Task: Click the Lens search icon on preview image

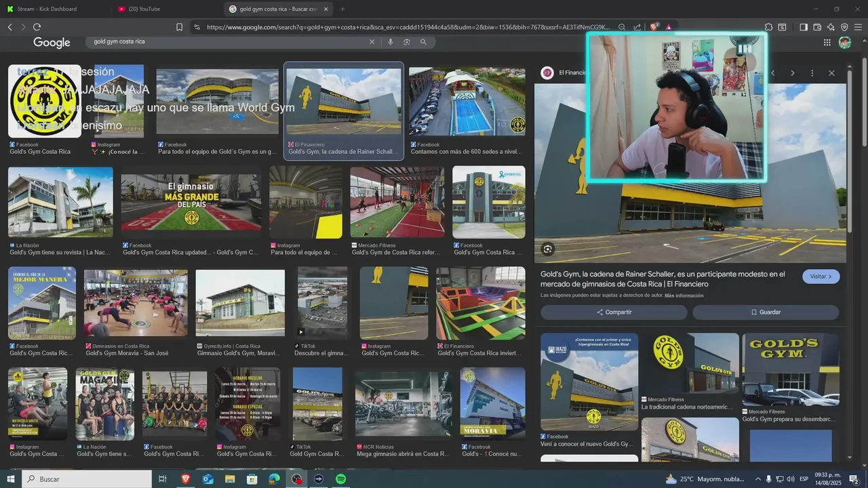Action: [x=548, y=249]
